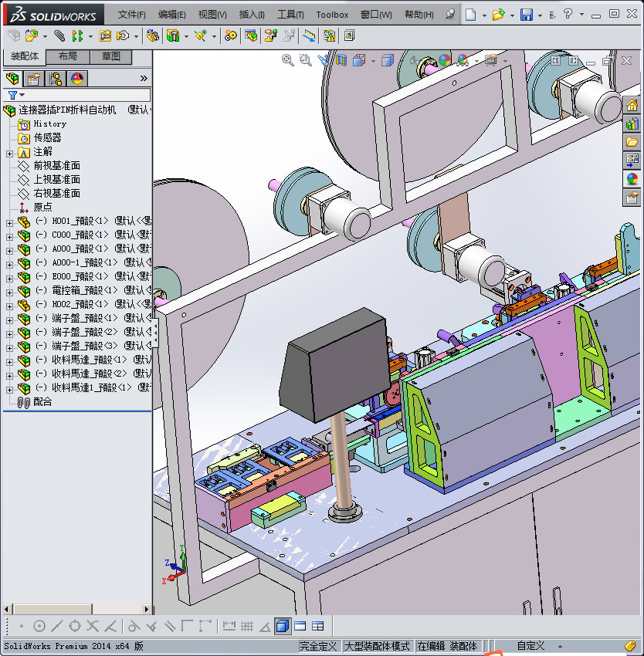Select the 传感器 tree item

tap(47, 137)
